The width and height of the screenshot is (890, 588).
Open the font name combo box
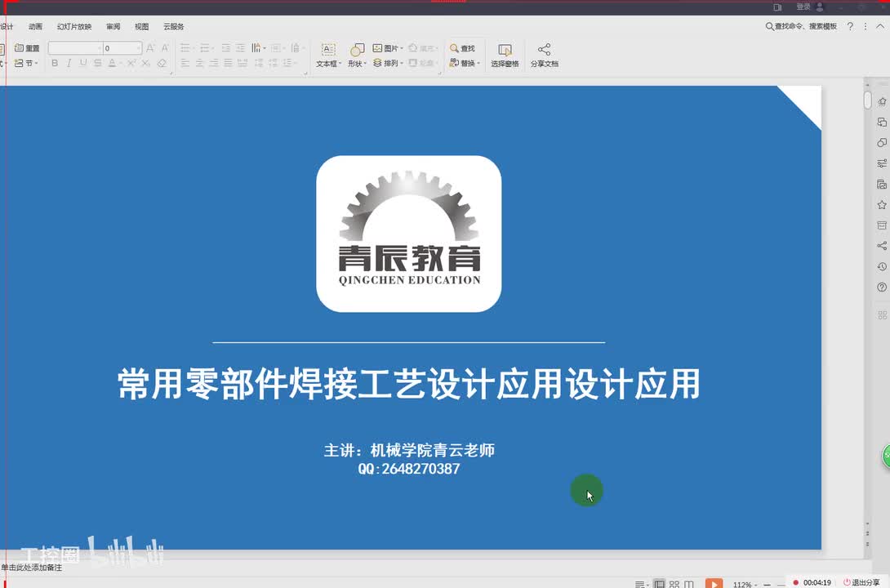tap(75, 48)
